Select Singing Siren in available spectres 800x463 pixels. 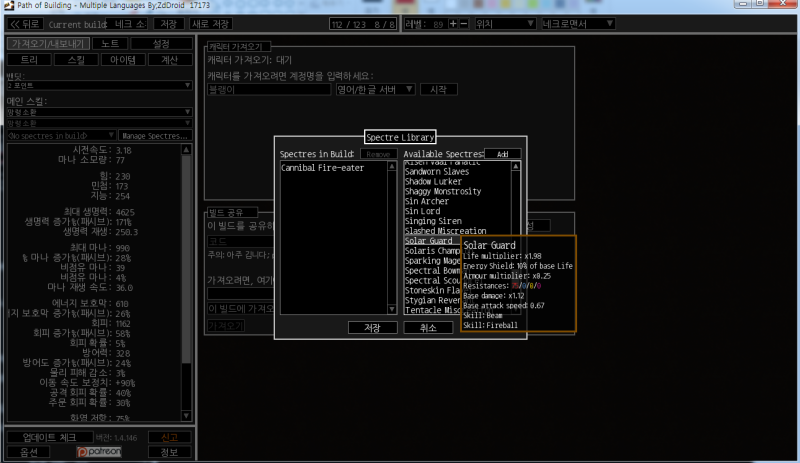pos(457,221)
